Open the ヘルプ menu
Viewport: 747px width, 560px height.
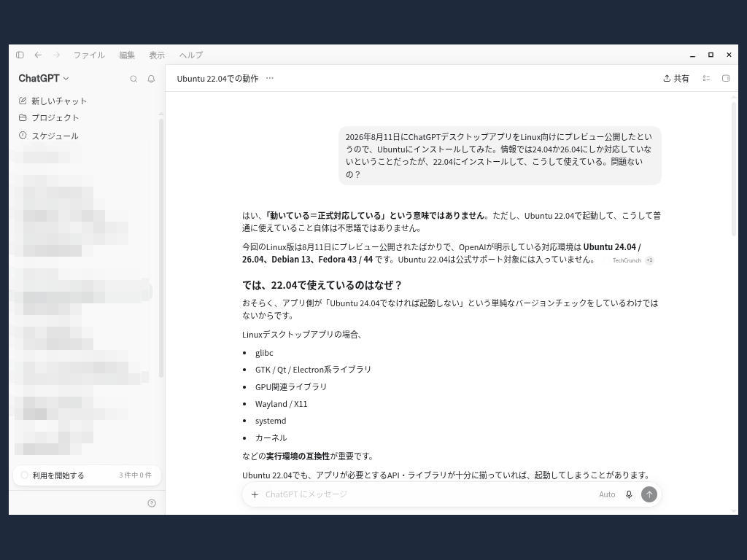191,55
